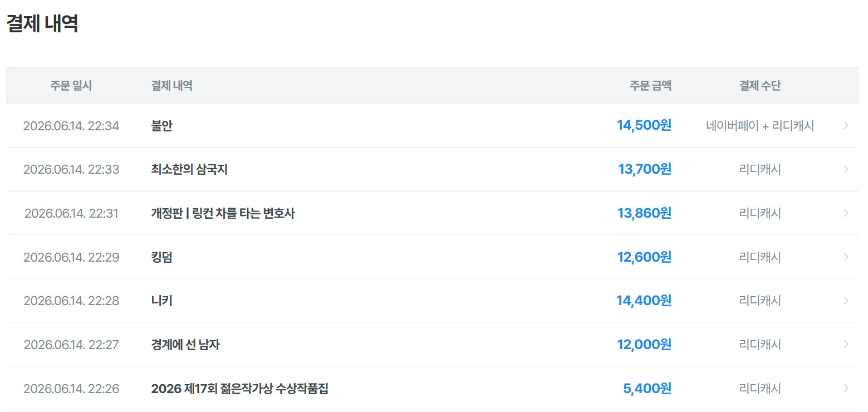Click the 13,860원 order amount
This screenshot has height=412, width=868.
tap(644, 213)
